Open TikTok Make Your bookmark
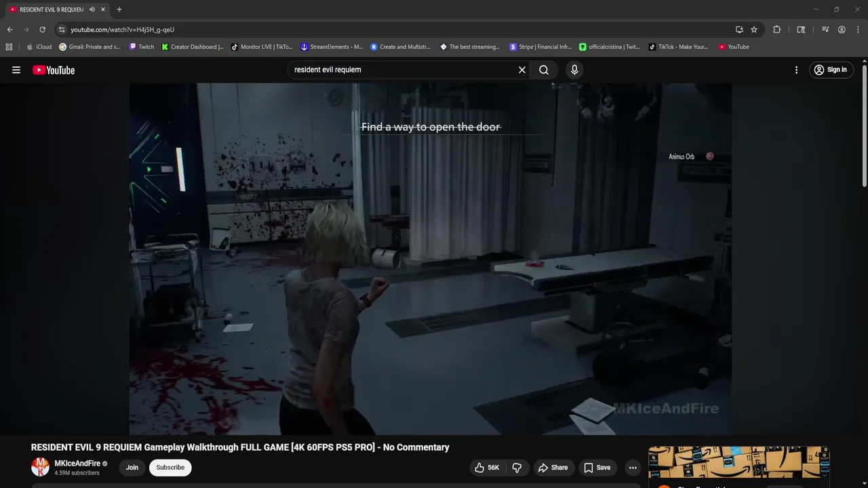 coord(678,47)
